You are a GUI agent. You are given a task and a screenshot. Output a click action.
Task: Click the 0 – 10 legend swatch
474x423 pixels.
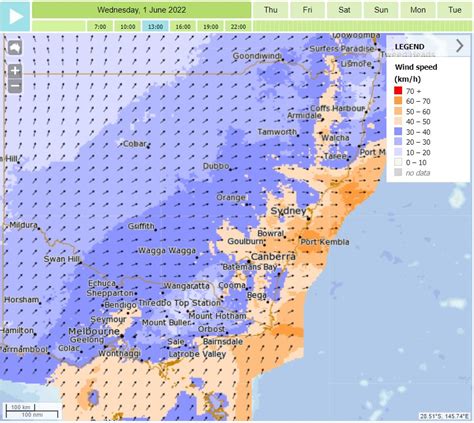tap(398, 162)
